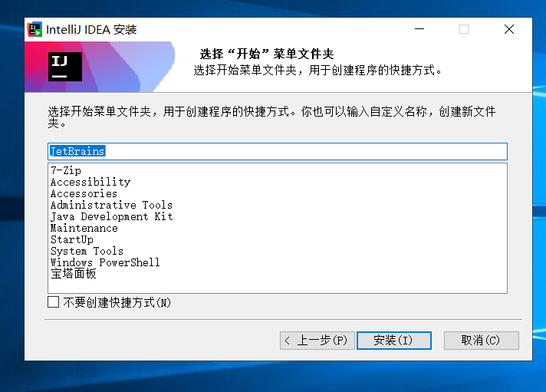
Task: Click the IntelliJ IDEA title bar icon
Action: (x=35, y=30)
